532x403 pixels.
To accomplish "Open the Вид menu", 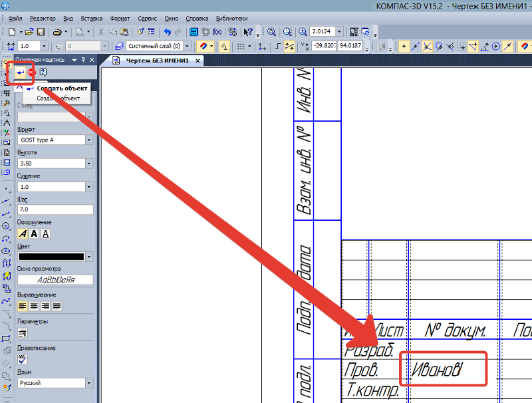I will point(68,19).
